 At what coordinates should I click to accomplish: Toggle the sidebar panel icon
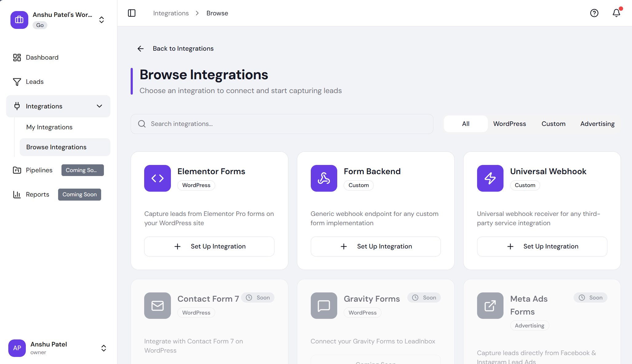(x=132, y=13)
